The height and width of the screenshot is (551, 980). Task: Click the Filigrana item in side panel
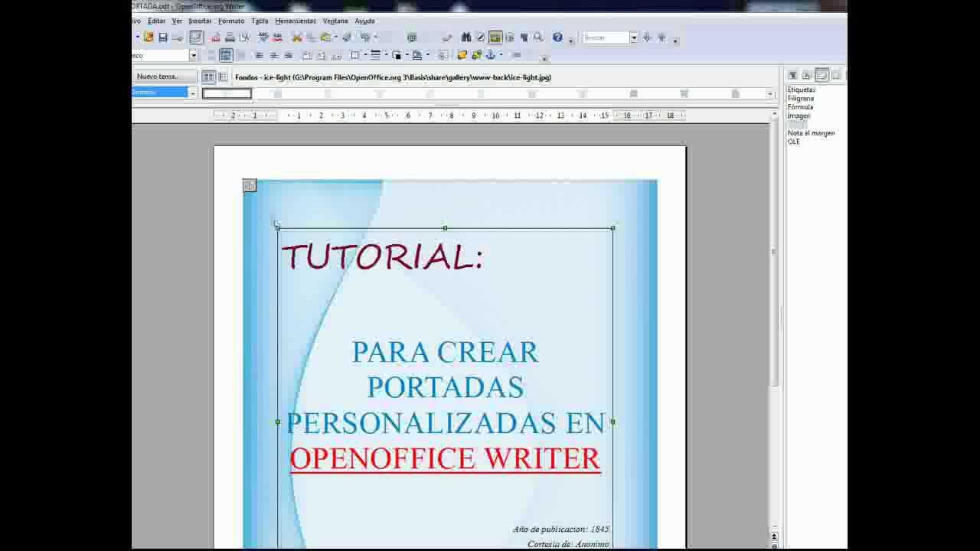(x=800, y=98)
